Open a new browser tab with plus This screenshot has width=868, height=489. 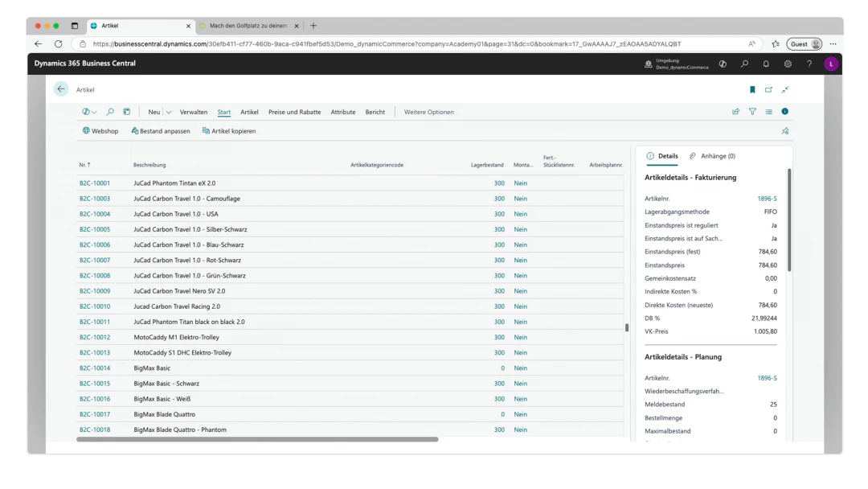click(313, 26)
